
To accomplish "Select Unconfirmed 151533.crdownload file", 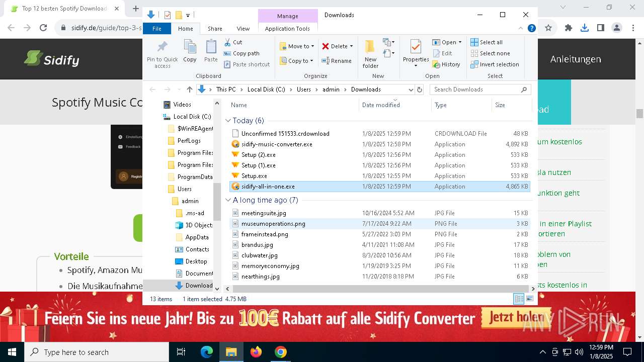I will pyautogui.click(x=380, y=134).
